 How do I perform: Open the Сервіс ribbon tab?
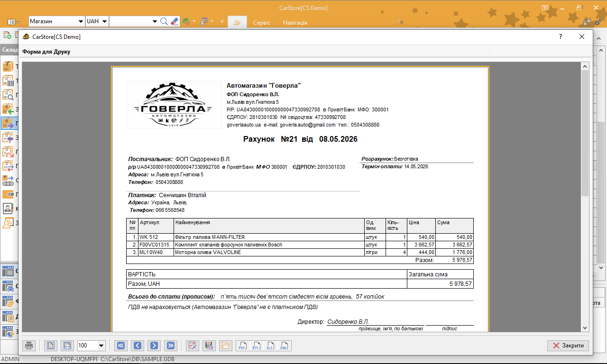tap(262, 22)
